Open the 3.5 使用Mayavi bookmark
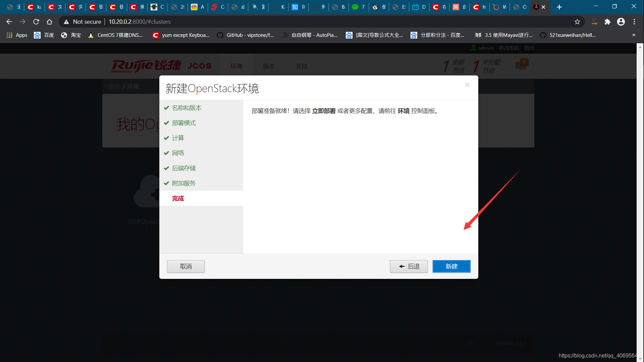Screen dimensions: 644x362 504,35
